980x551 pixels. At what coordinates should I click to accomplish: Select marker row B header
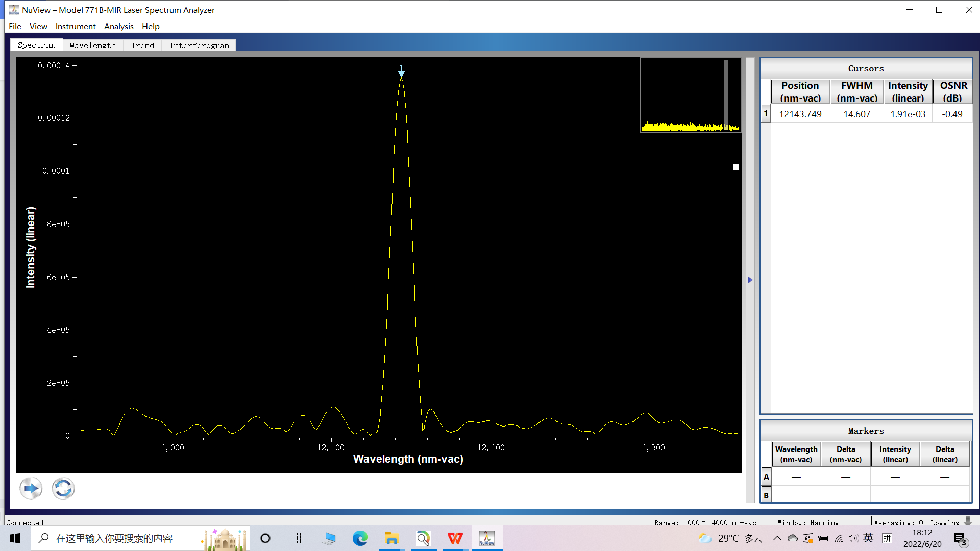tap(766, 495)
